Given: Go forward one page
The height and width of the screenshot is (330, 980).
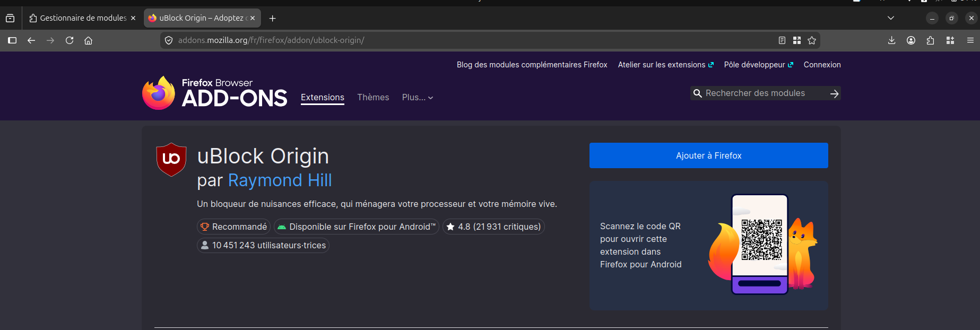Looking at the screenshot, I should pos(50,40).
